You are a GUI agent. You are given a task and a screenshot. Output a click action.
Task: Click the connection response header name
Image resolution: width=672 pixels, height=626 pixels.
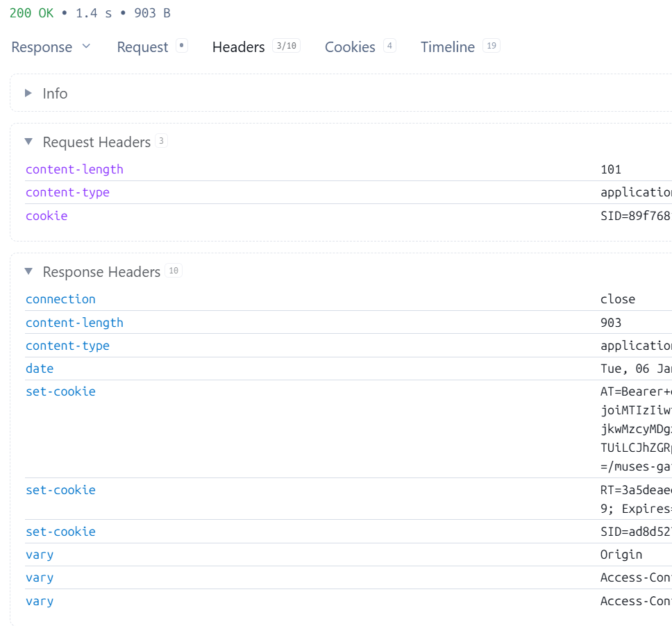(60, 299)
